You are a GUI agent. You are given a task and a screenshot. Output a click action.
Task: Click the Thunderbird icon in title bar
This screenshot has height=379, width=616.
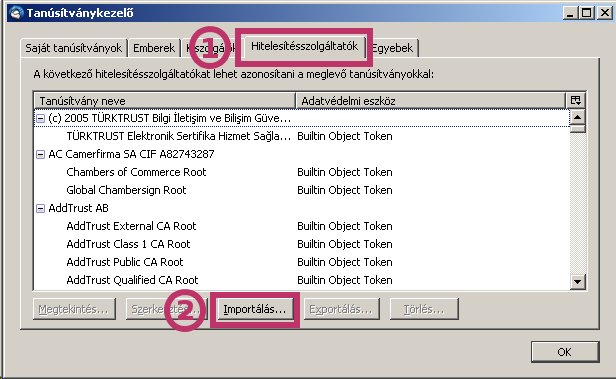pos(16,13)
